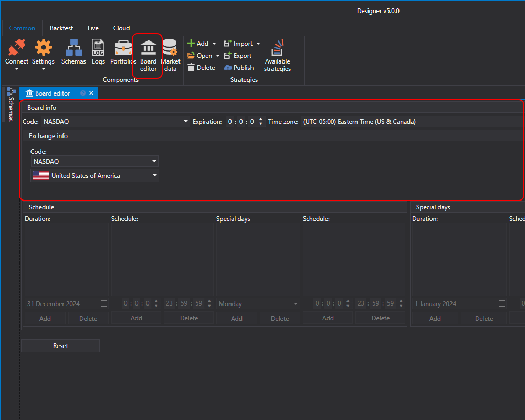The height and width of the screenshot is (420, 525).
Task: Click Delete under the Monday dropdown
Action: coord(280,319)
